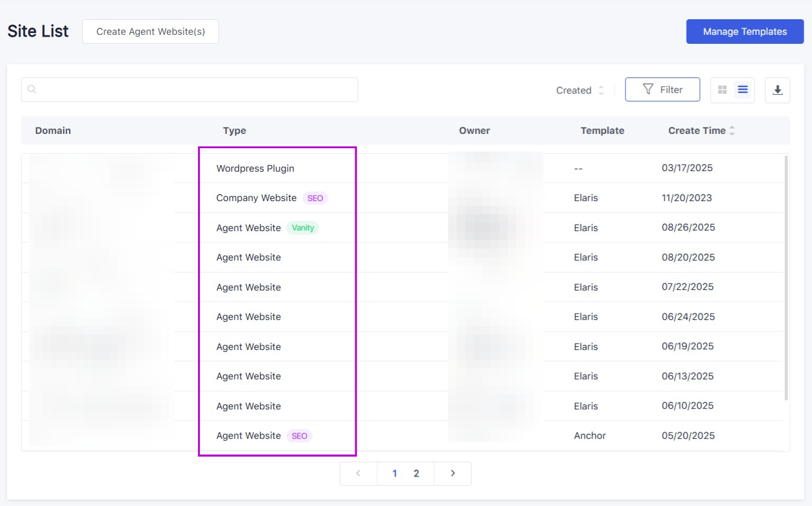Click the Manage Templates button
Screen dimensions: 812x506
pos(744,32)
